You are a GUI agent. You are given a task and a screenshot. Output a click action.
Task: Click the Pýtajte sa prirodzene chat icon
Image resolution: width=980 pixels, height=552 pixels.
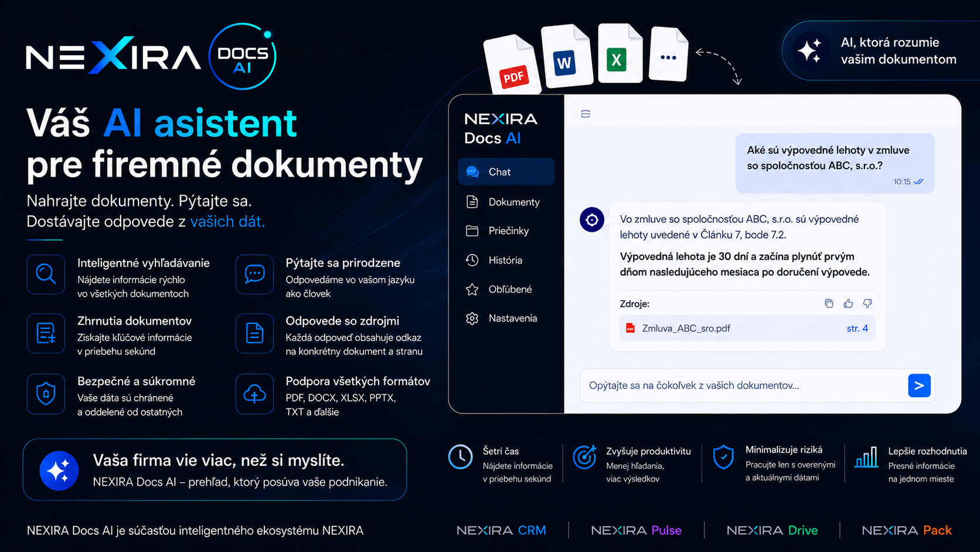pyautogui.click(x=254, y=274)
